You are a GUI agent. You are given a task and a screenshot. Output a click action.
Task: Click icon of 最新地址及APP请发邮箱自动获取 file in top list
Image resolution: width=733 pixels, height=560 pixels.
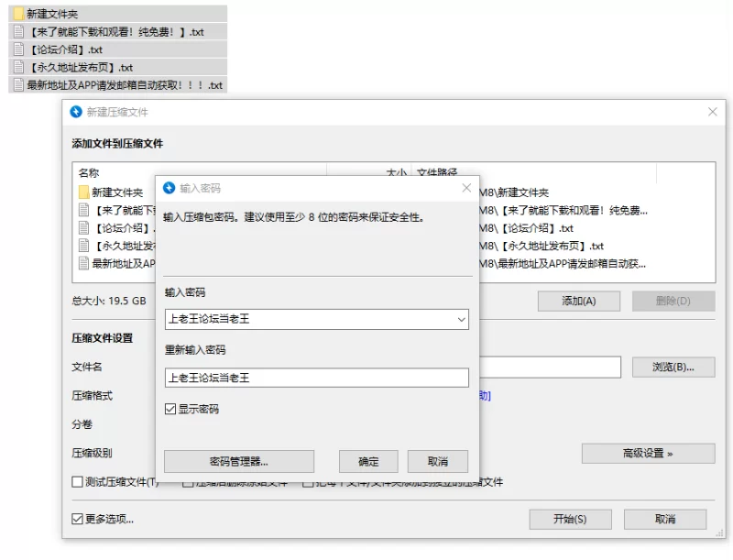(x=18, y=84)
